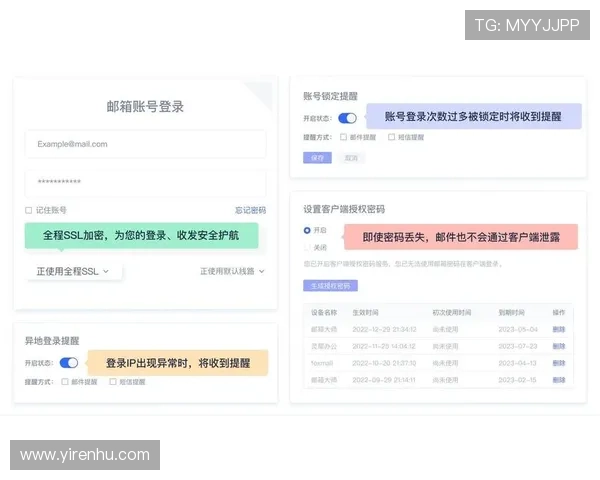Click the 操作 column header
The width and height of the screenshot is (600, 480).
(x=559, y=312)
